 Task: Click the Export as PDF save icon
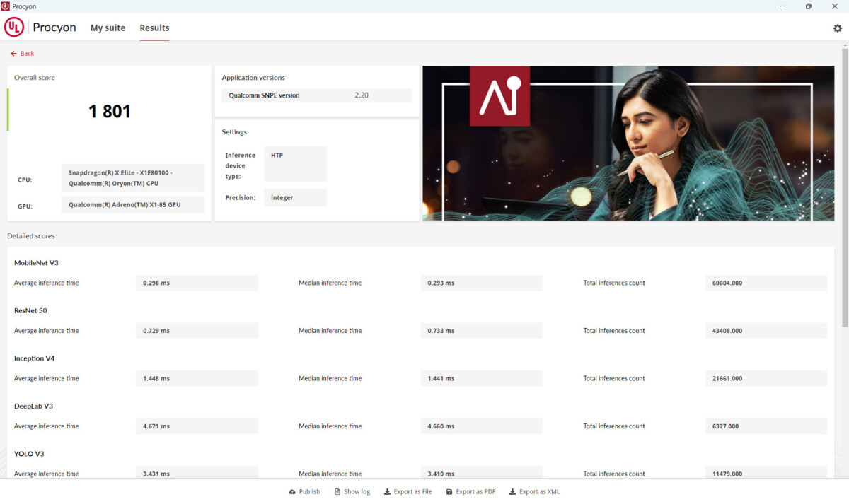449,492
